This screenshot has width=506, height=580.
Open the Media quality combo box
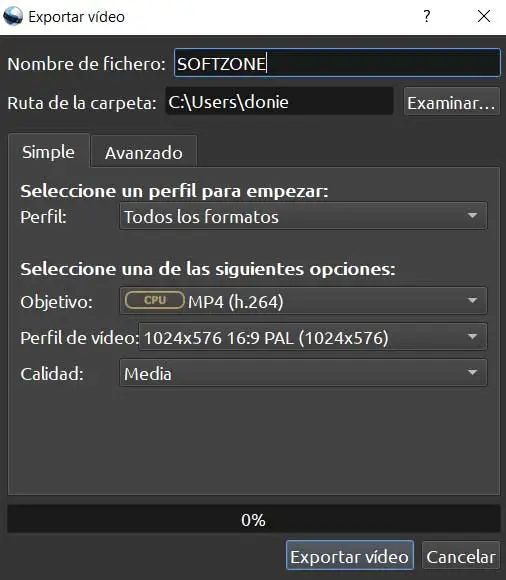[303, 373]
